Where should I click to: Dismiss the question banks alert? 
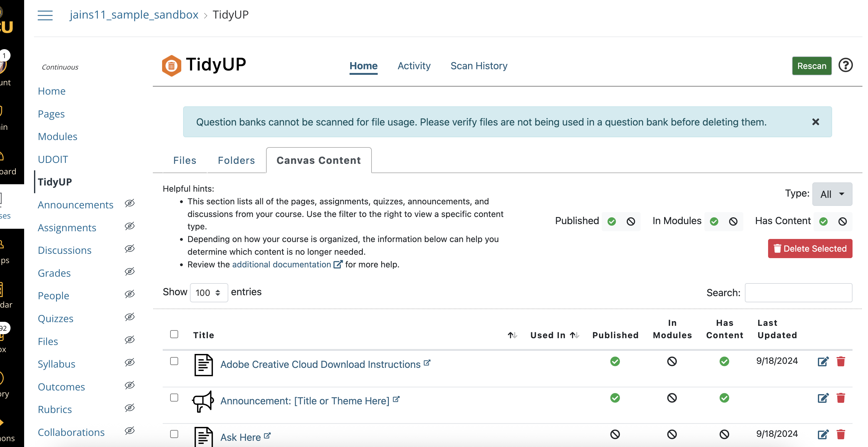tap(815, 122)
